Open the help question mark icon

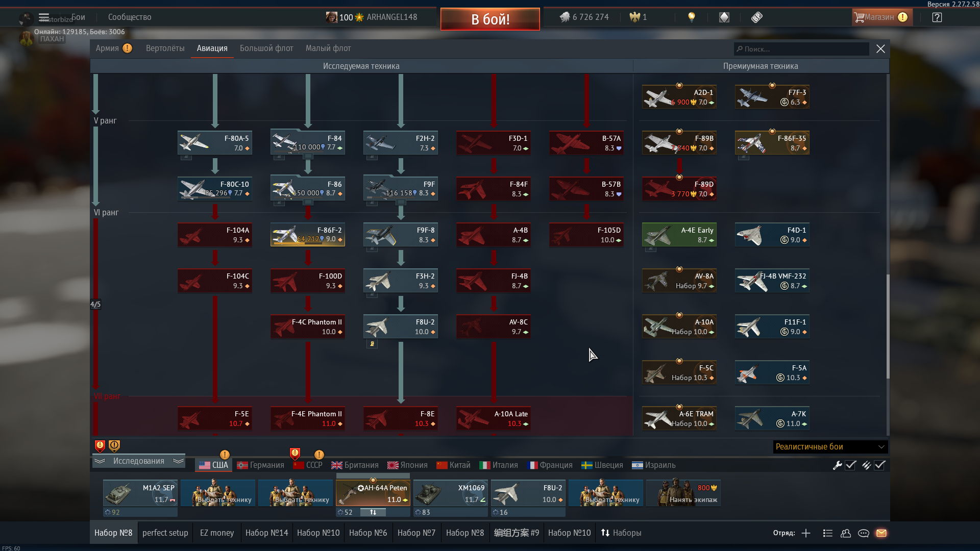coord(937,17)
